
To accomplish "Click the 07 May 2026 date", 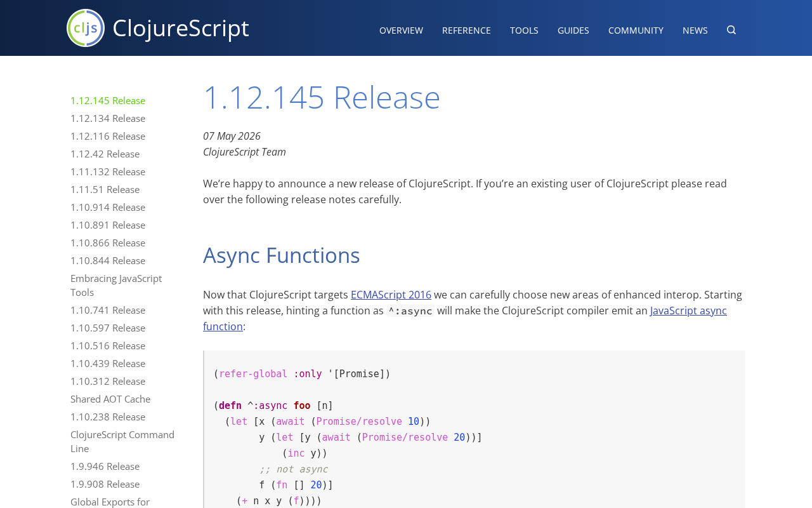I will 232,136.
